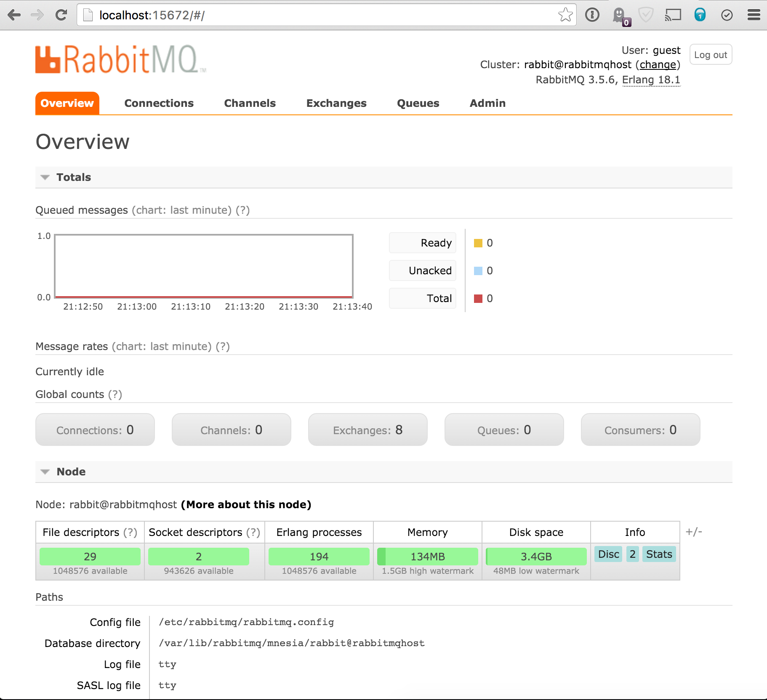Open the Channels tab
Viewport: 767px width, 700px height.
250,103
